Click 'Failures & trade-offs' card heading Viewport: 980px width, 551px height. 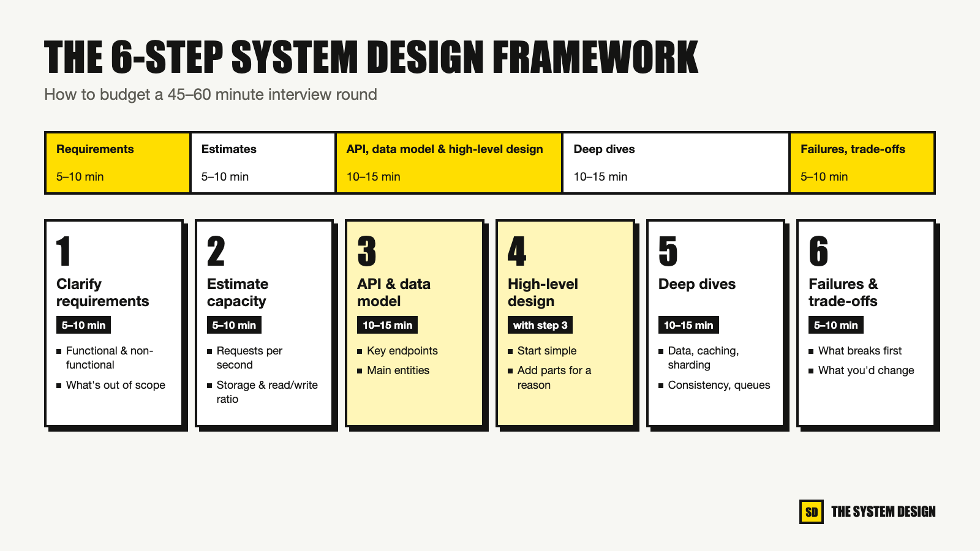pyautogui.click(x=843, y=293)
